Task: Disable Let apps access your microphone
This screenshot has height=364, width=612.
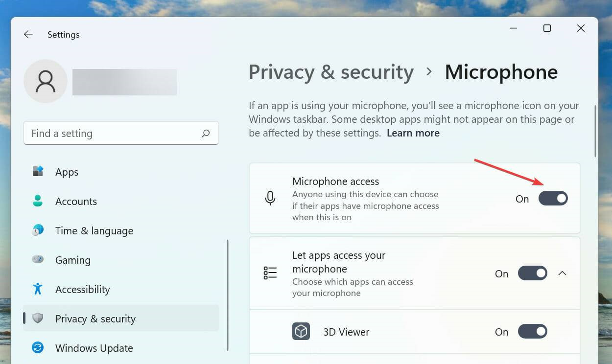Action: coord(533,273)
